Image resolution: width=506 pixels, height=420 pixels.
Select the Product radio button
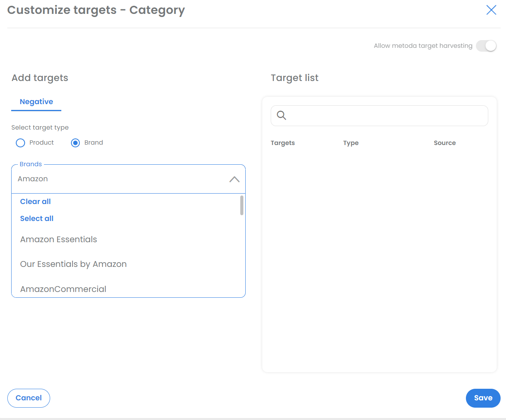tap(20, 143)
